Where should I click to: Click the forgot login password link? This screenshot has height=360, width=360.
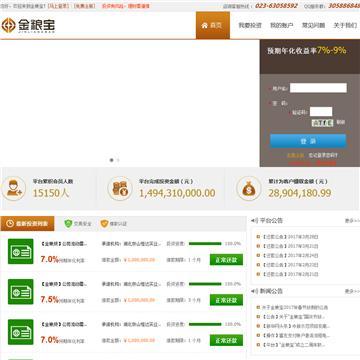click(x=323, y=155)
